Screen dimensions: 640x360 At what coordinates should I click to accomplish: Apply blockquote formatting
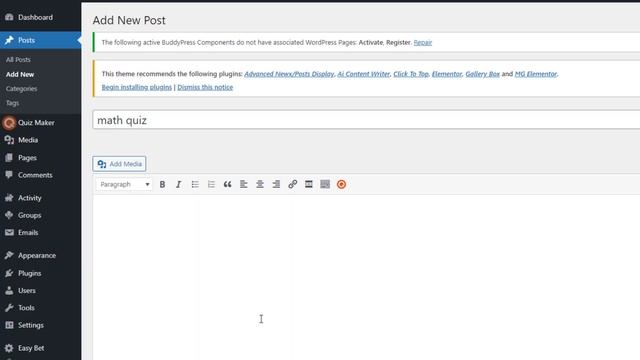227,184
